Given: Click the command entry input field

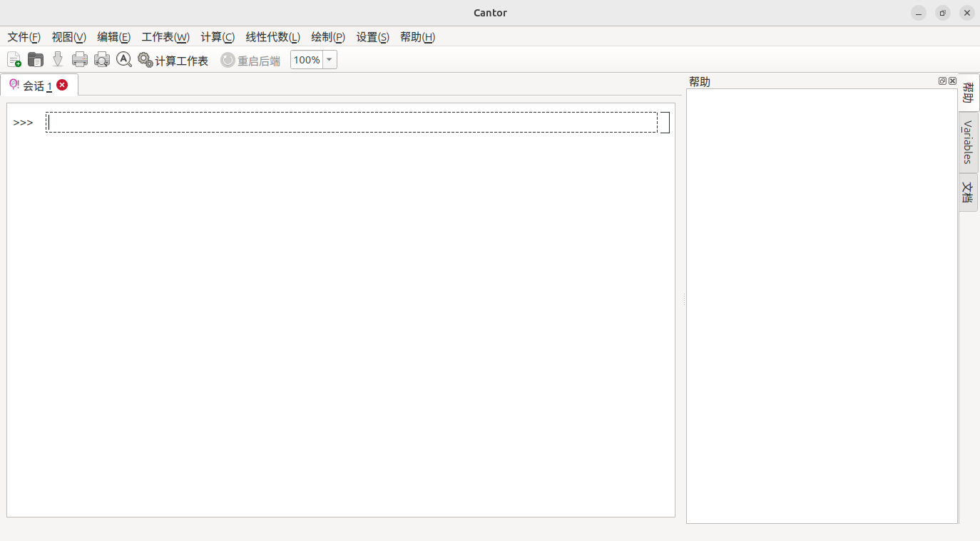Looking at the screenshot, I should coord(352,122).
